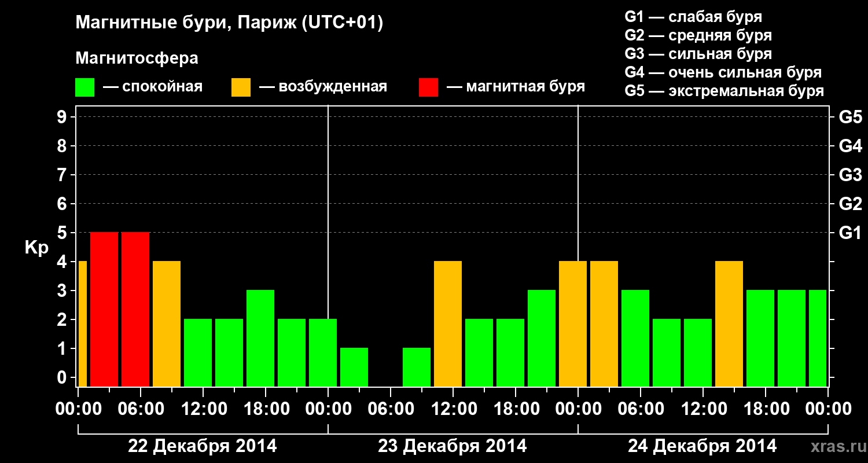
Task: Click the Kp axis label
Action: coord(36,248)
